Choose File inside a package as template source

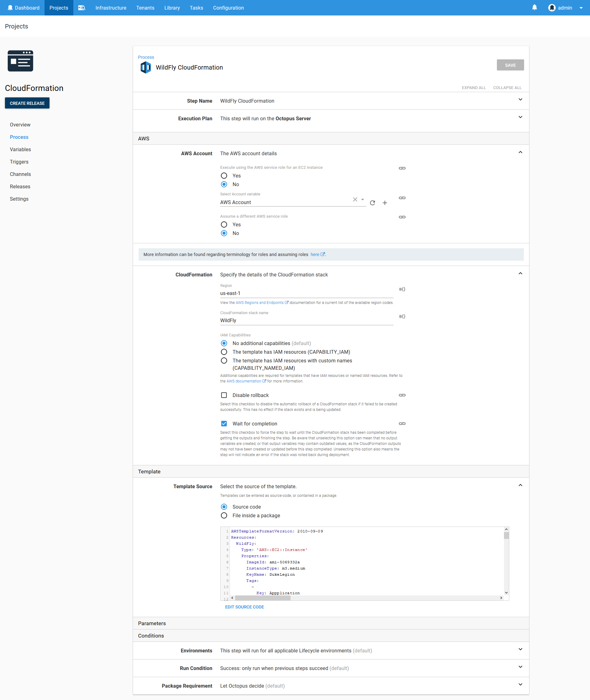[224, 515]
